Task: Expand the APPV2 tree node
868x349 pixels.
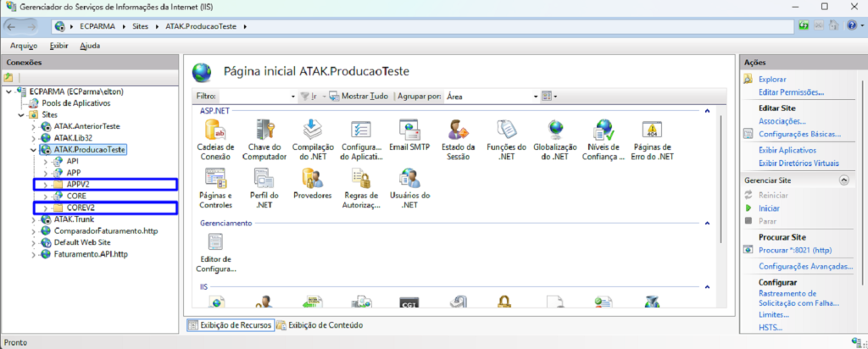Action: 47,184
